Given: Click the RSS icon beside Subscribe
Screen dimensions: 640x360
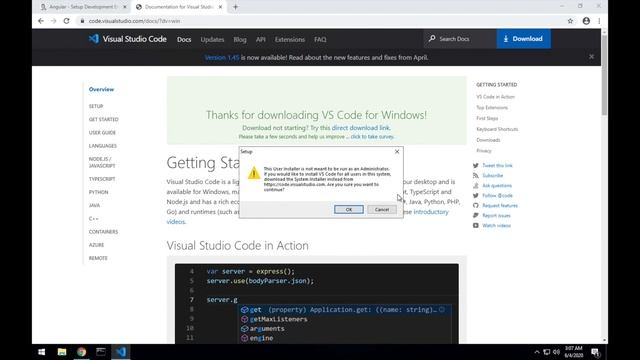Looking at the screenshot, I should [x=476, y=176].
